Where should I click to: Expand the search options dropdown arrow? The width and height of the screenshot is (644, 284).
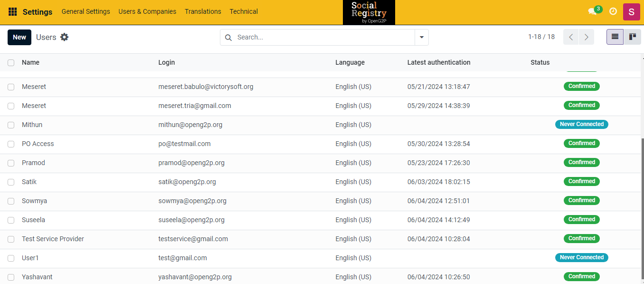pyautogui.click(x=421, y=37)
